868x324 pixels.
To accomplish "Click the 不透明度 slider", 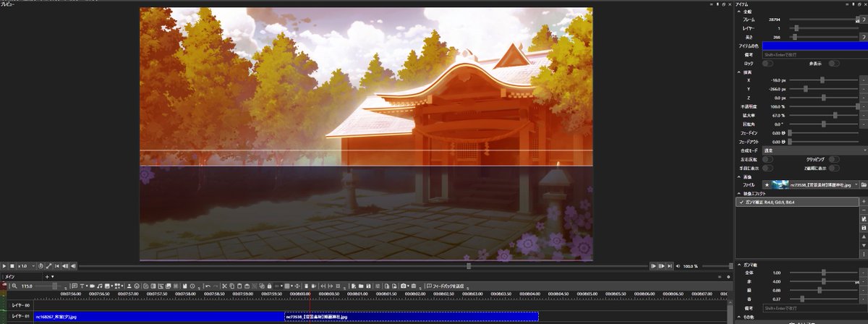I will click(x=823, y=106).
